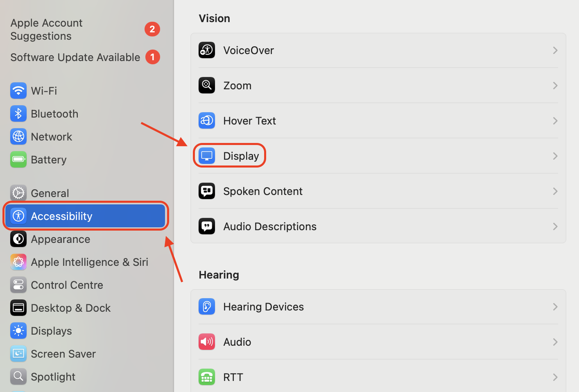Open the circled Display settings row
The image size is (579, 392).
(x=241, y=155)
